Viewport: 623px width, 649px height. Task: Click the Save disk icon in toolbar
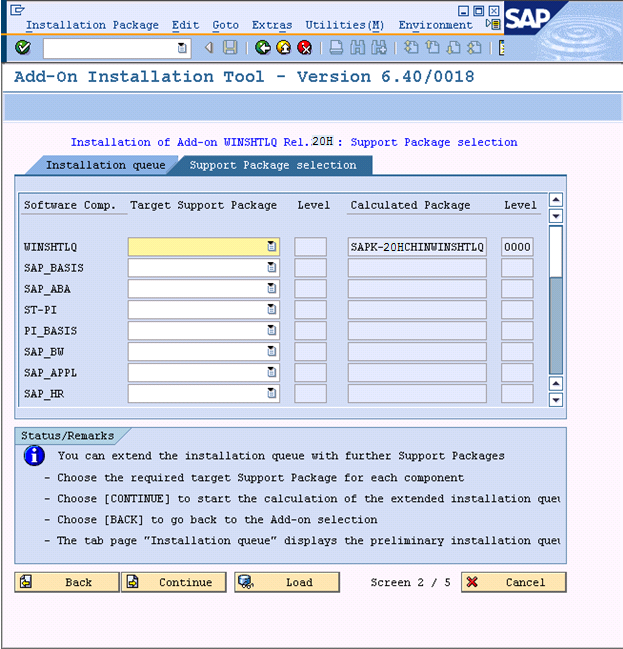[230, 48]
